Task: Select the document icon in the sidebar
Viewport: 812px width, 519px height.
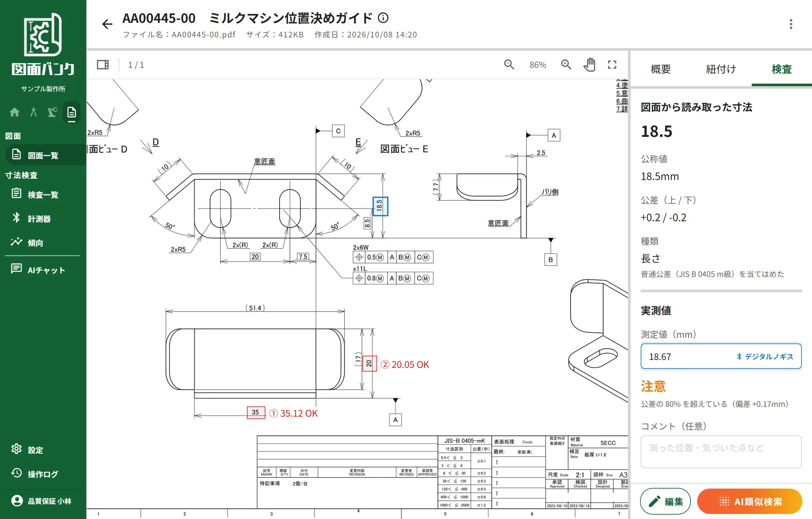Action: click(x=72, y=112)
